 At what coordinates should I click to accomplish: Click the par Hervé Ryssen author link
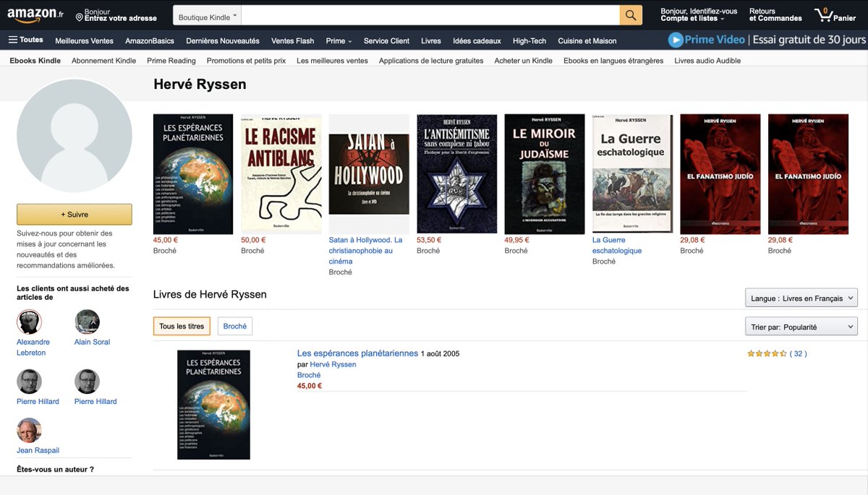pos(333,364)
